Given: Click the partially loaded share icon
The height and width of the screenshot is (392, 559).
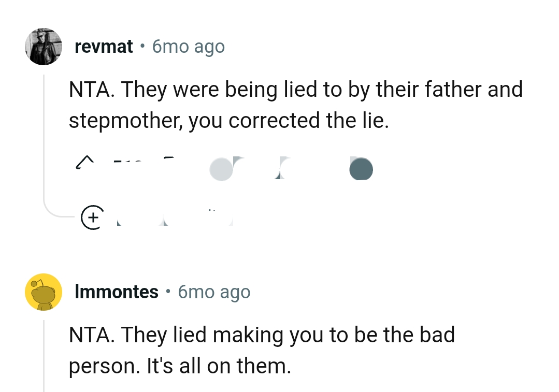Looking at the screenshot, I should (x=281, y=169).
